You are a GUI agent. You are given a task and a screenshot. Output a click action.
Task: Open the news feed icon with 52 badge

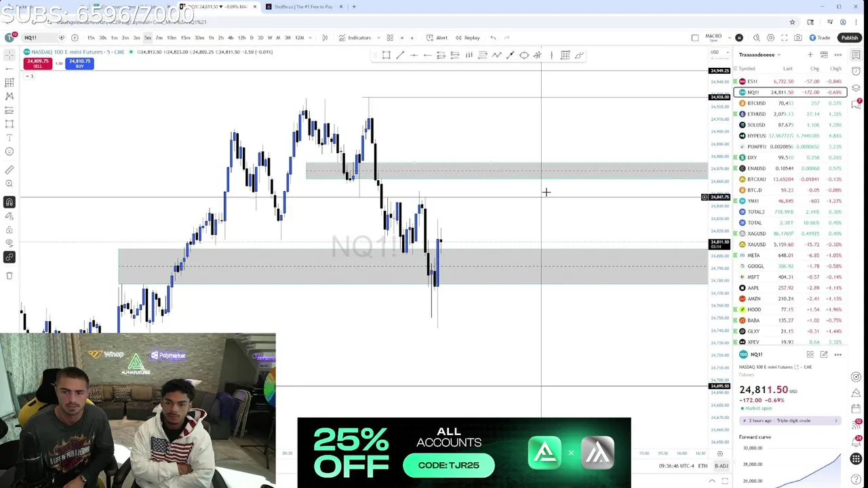click(856, 424)
